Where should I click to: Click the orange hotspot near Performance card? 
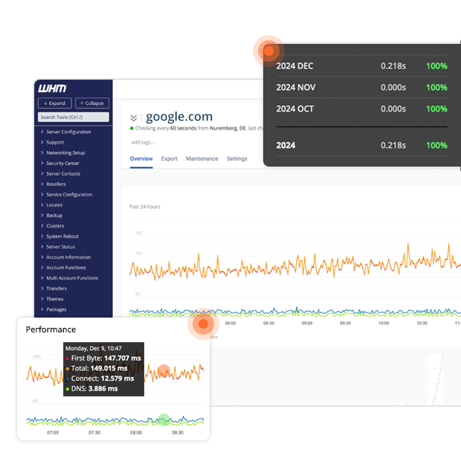(203, 324)
